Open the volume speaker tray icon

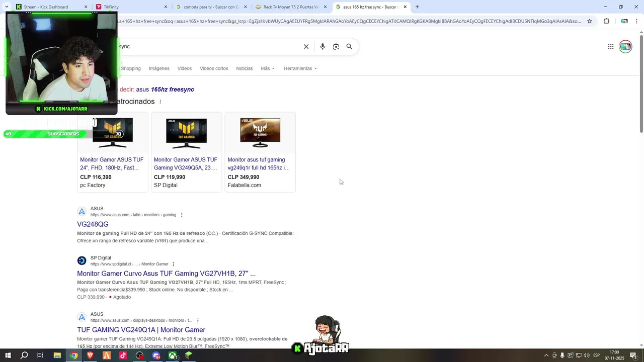[587, 355]
